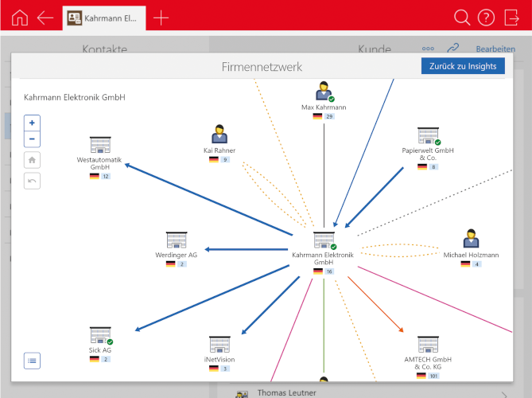Click count badge 29 under Max Kahrmann
Screen dimensions: 532x398
(329, 116)
